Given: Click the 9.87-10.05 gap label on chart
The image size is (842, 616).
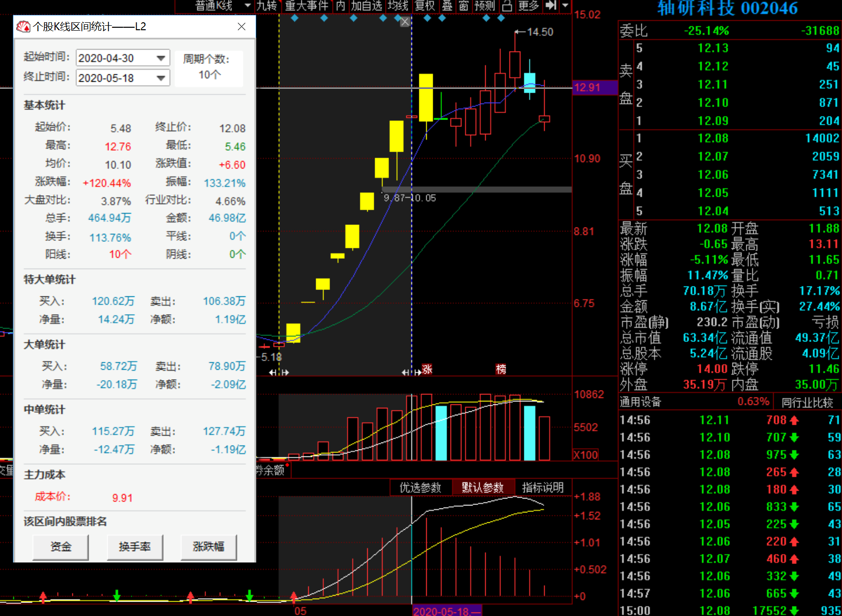Looking at the screenshot, I should pos(410,198).
